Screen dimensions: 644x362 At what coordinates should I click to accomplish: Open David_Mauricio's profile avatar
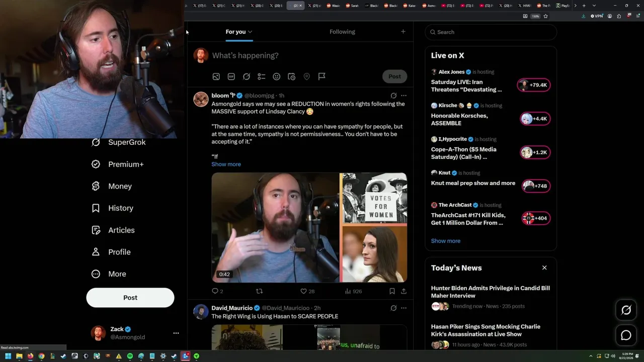201,312
